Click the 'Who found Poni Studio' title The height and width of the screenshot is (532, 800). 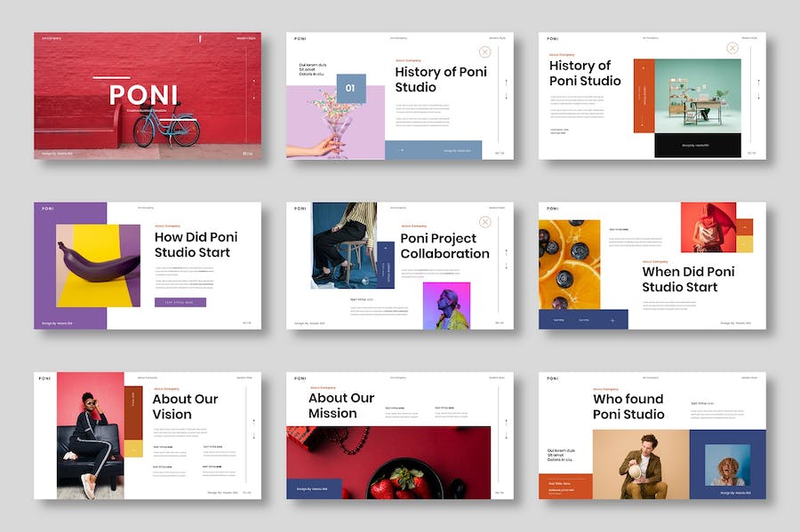(628, 407)
